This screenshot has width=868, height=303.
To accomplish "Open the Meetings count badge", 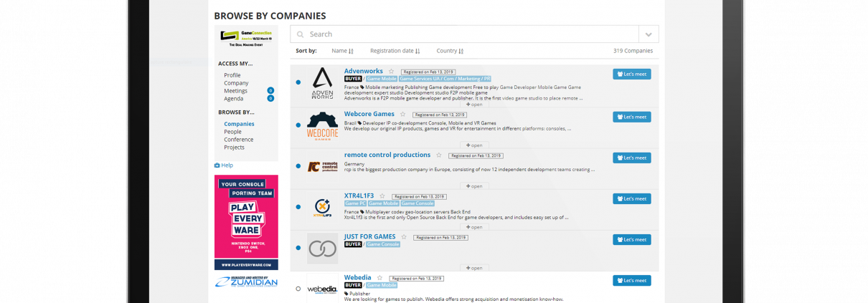I will [270, 91].
